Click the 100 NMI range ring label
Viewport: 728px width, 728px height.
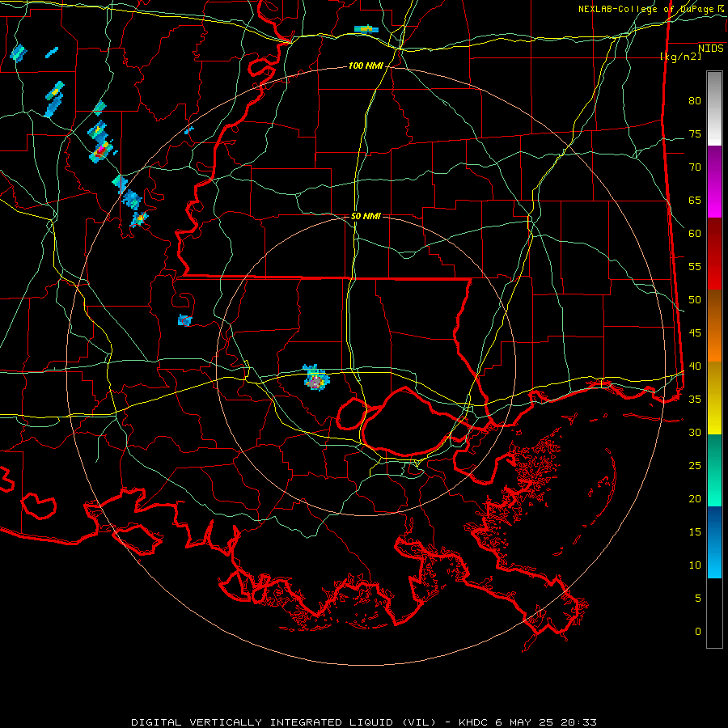click(366, 66)
